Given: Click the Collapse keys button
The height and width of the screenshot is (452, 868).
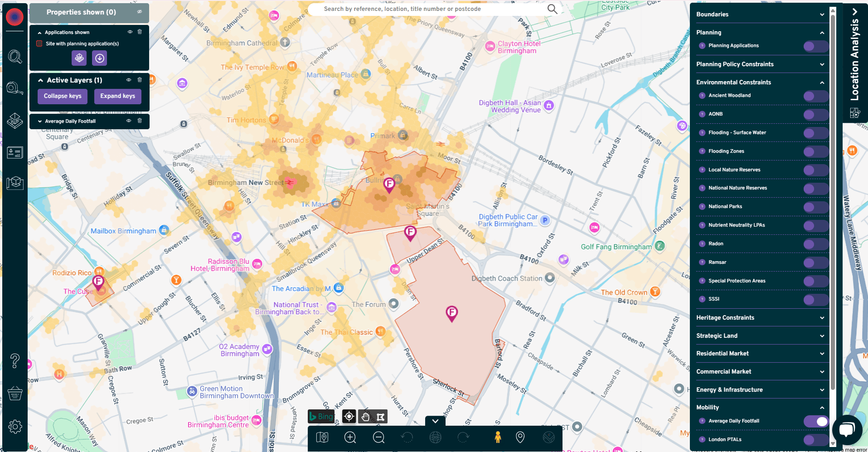Looking at the screenshot, I should point(63,96).
